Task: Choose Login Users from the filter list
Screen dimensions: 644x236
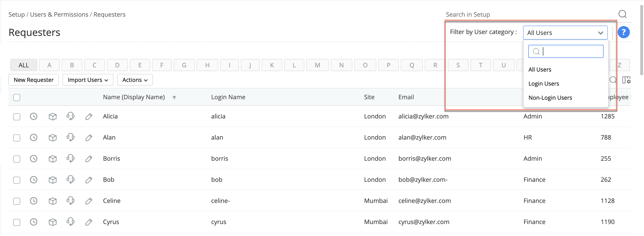Action: pos(544,84)
